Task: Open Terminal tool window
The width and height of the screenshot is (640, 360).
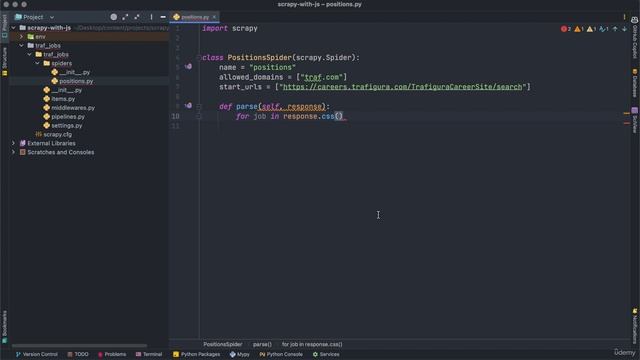Action: click(x=149, y=354)
